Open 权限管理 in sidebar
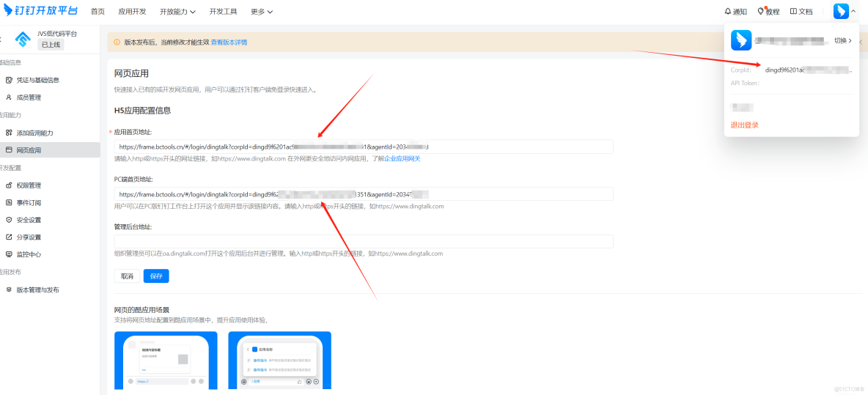This screenshot has width=868, height=395. (x=29, y=185)
